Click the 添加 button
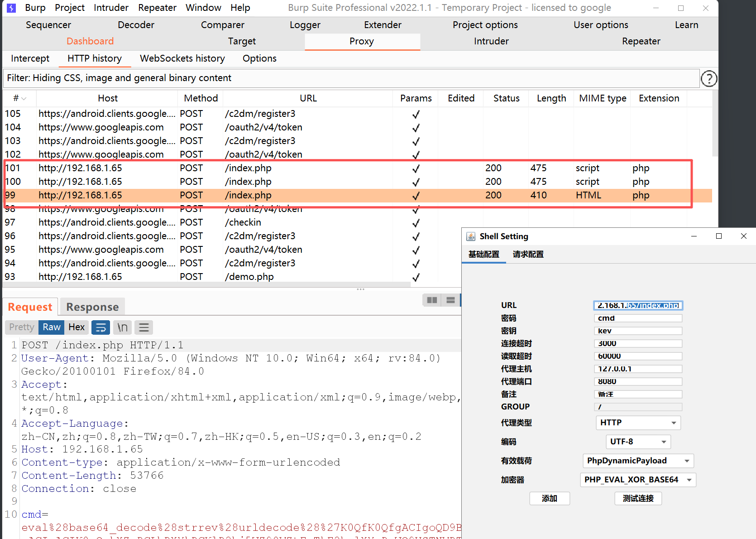 (x=549, y=498)
